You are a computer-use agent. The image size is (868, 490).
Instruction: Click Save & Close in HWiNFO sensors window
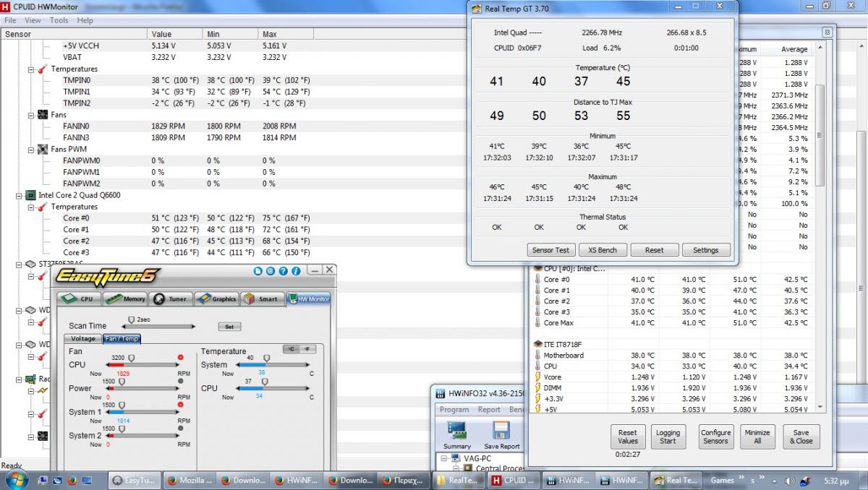pos(801,437)
